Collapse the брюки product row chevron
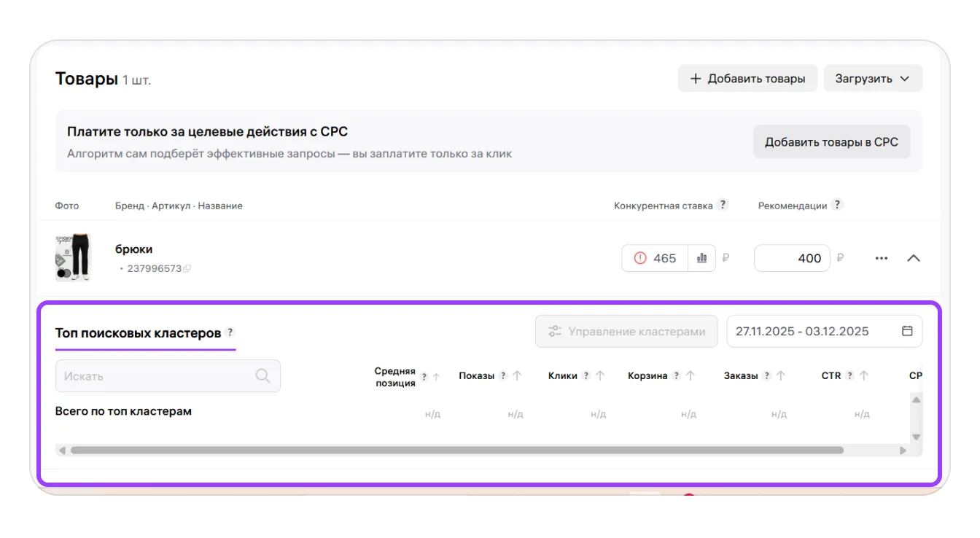Image resolution: width=980 pixels, height=538 pixels. (x=913, y=258)
